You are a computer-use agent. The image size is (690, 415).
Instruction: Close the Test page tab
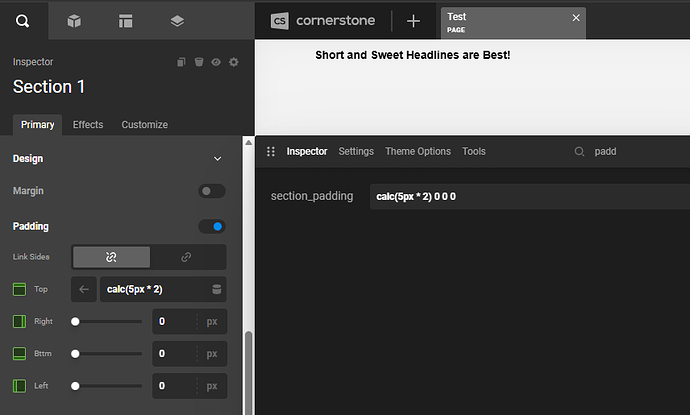click(576, 18)
